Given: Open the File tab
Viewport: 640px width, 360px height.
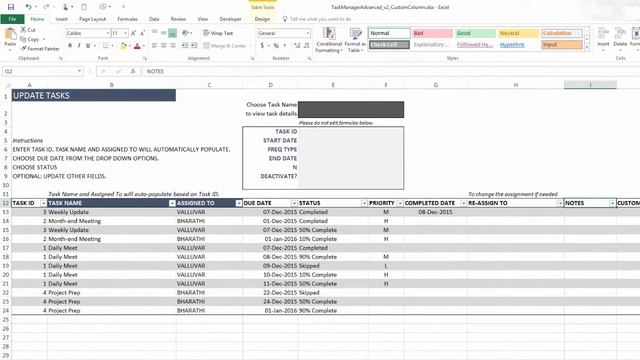Looking at the screenshot, I should pos(12,19).
